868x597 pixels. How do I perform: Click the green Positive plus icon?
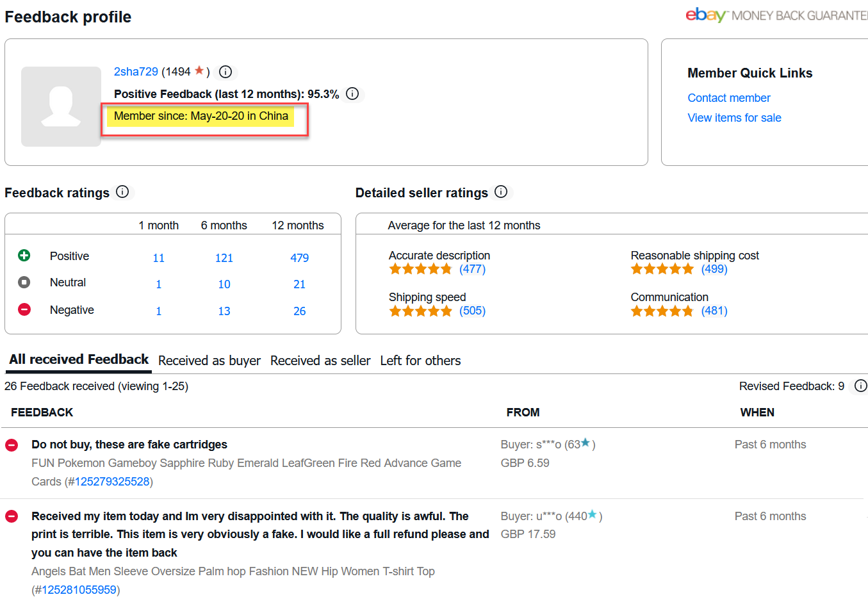24,256
